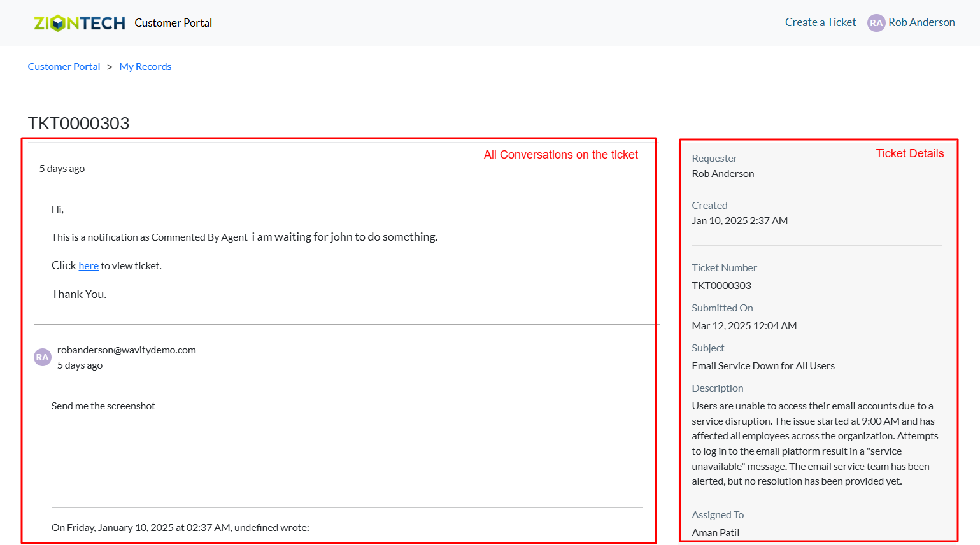This screenshot has width=980, height=545.
Task: Click '5 days ago' under robanderson email
Action: pos(80,365)
